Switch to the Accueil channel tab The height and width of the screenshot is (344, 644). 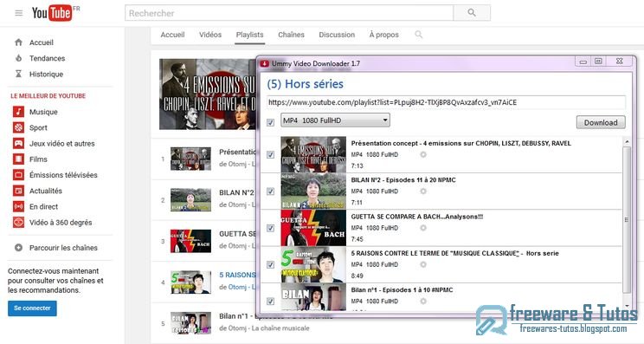pos(172,35)
